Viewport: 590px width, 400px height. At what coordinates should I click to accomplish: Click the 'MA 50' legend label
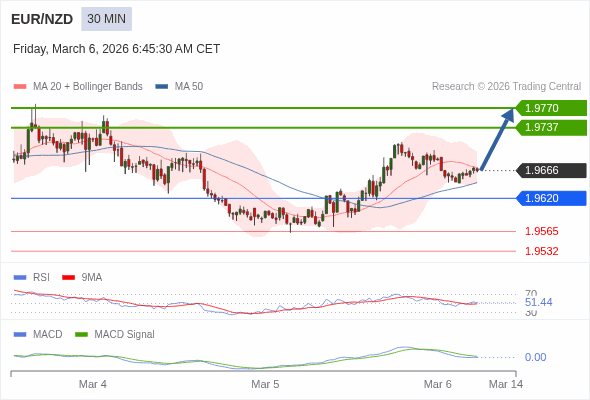189,87
